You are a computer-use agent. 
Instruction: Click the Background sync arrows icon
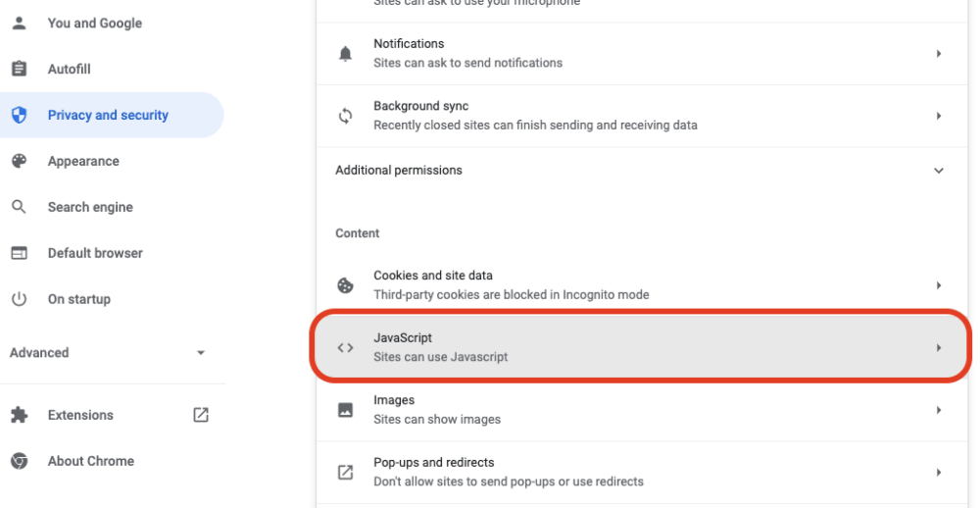click(345, 116)
